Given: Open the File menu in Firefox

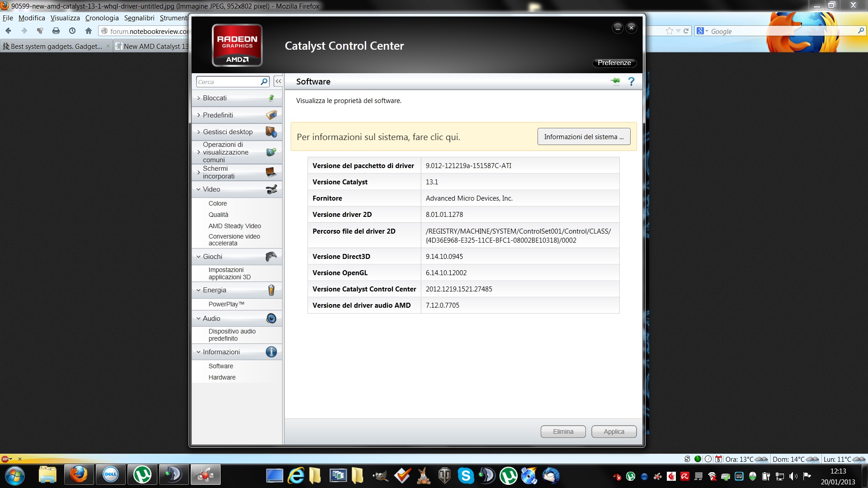Looking at the screenshot, I should (8, 18).
